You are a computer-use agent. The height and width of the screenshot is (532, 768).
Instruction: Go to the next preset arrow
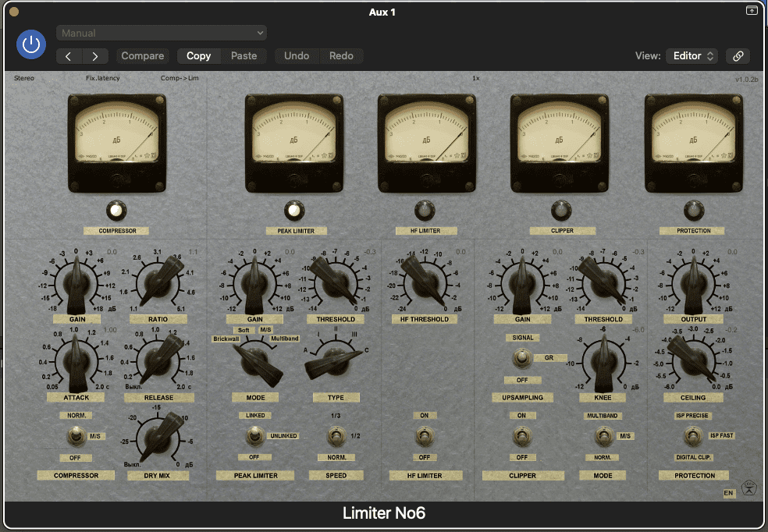[95, 56]
